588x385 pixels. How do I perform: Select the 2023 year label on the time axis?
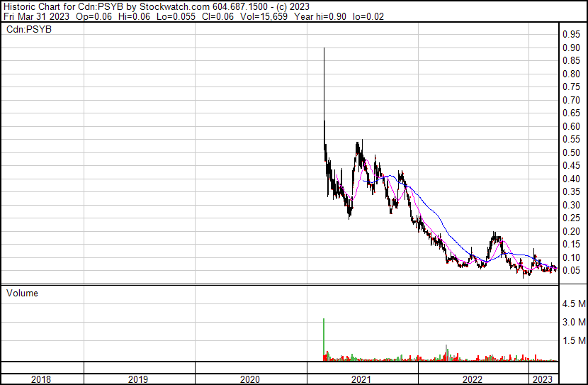coord(543,379)
